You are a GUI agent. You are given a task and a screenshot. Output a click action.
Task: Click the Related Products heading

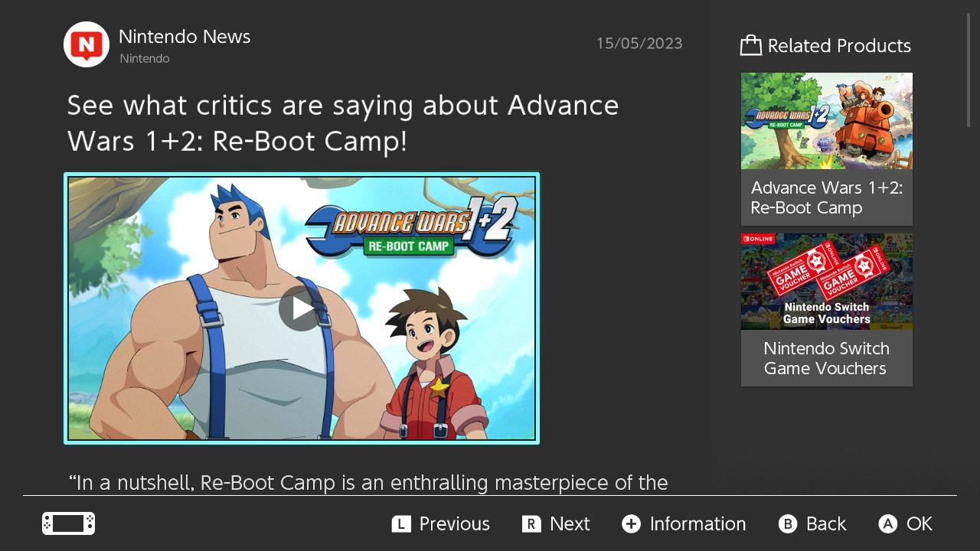[839, 46]
